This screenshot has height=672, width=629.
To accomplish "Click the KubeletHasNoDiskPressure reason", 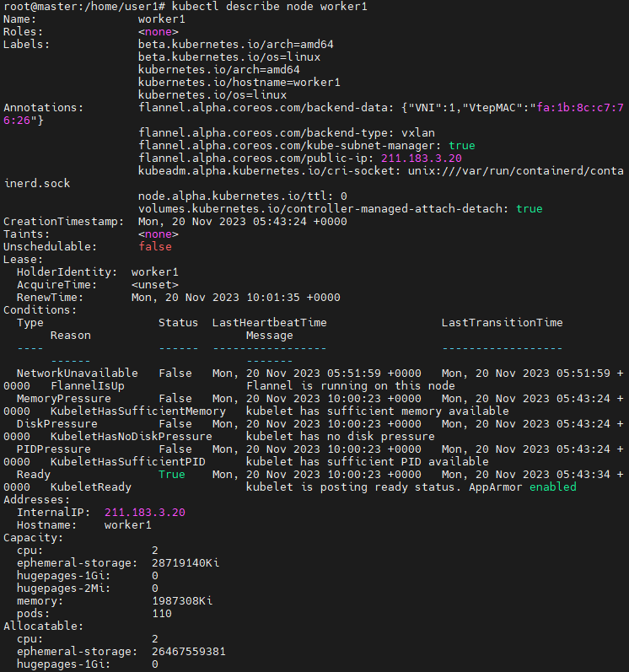I will 132,436.
